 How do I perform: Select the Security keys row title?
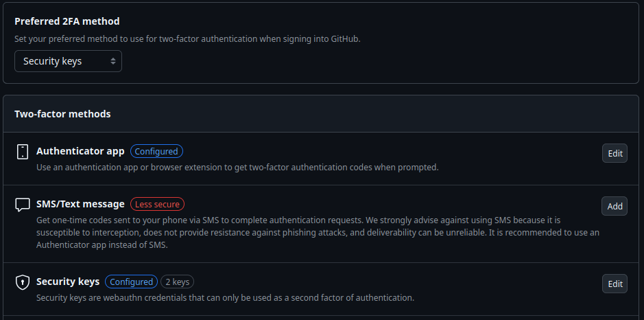point(68,282)
